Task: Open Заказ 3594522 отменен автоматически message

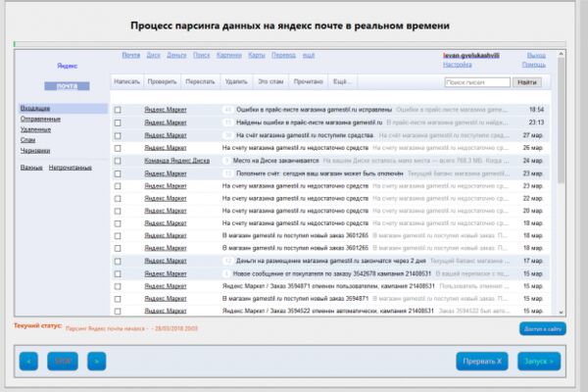Action: pos(328,311)
